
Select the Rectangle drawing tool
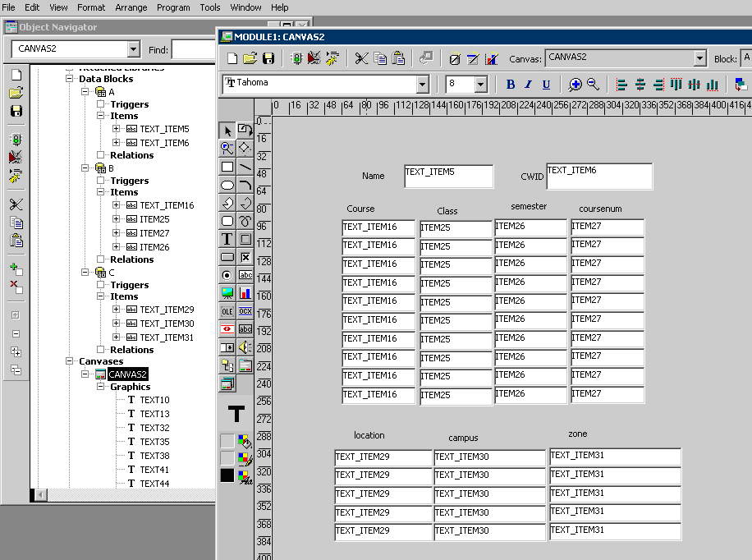point(227,167)
